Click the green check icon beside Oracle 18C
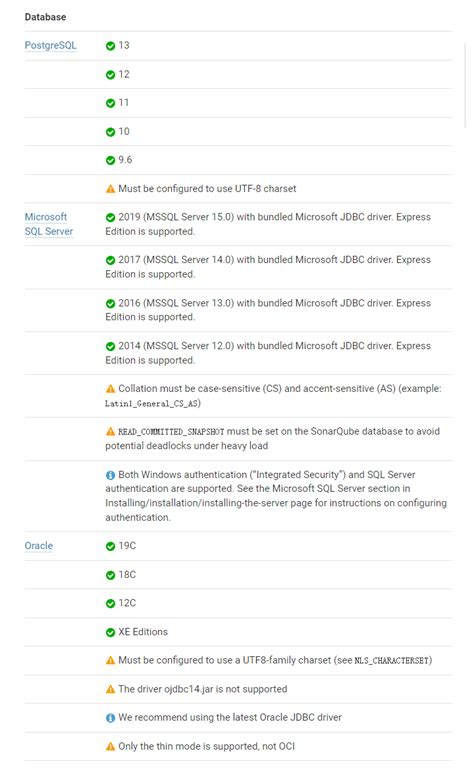This screenshot has width=474, height=770. click(111, 575)
